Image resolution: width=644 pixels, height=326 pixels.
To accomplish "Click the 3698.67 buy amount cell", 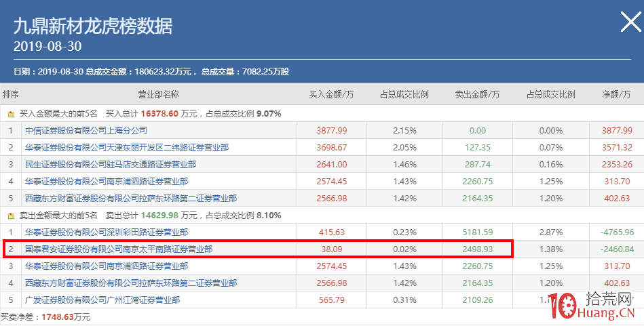I will (332, 148).
